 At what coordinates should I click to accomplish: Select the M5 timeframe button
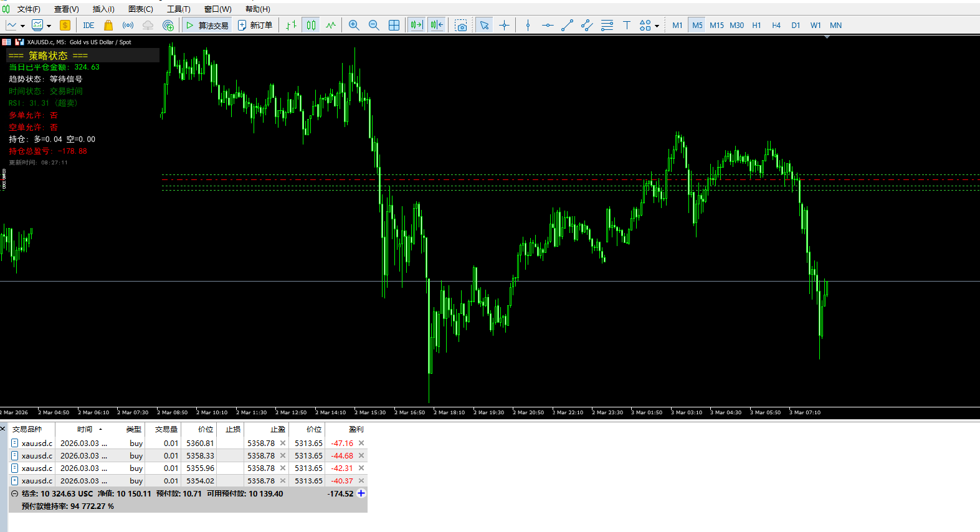(x=697, y=25)
